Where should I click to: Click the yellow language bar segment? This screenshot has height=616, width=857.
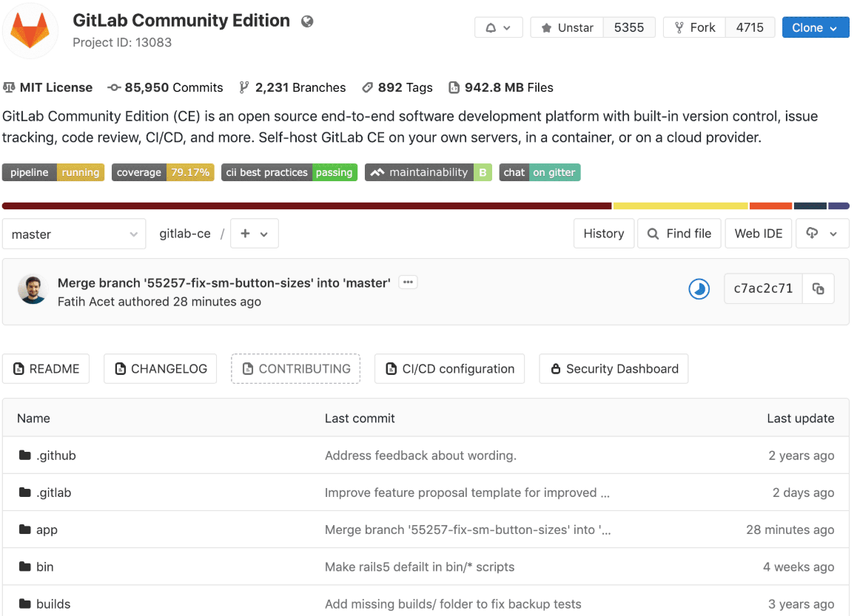[x=680, y=206]
